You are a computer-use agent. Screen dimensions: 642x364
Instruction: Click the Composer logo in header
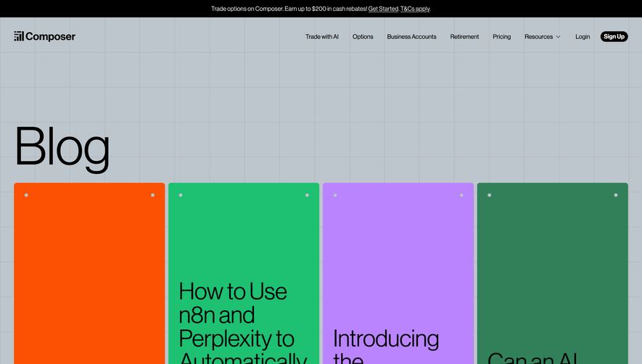[x=45, y=36]
